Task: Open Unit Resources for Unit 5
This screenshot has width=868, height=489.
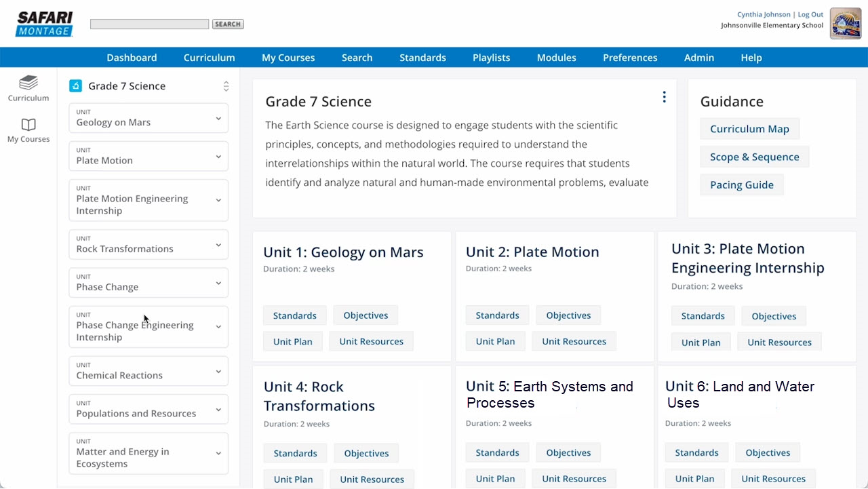Action: pos(574,478)
